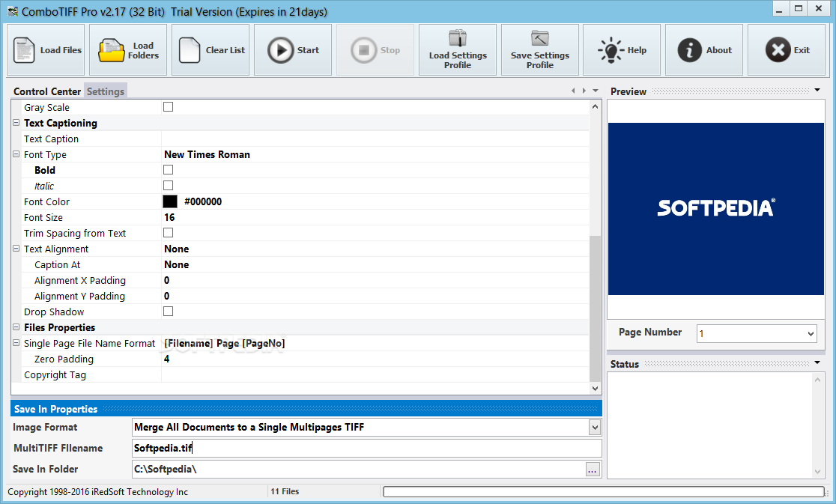Open the Page Number dropdown

point(811,333)
